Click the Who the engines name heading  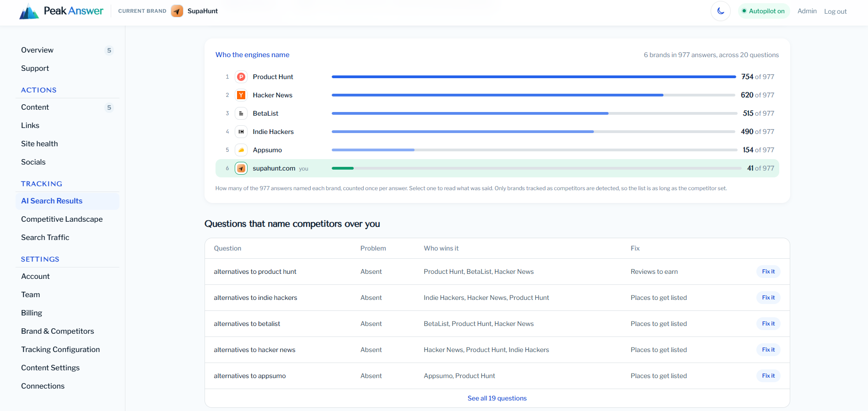(x=252, y=55)
